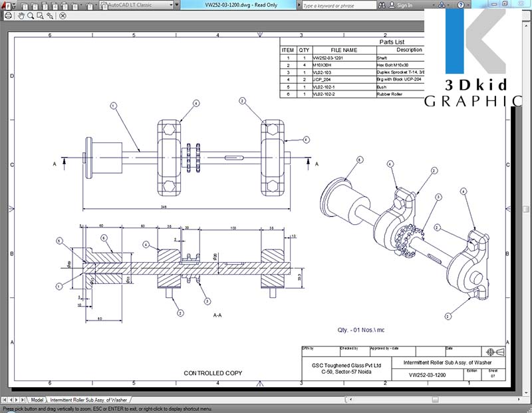Screen dimensions: 532x413
Task: Select the Zoom Window tool
Action: click(40, 15)
